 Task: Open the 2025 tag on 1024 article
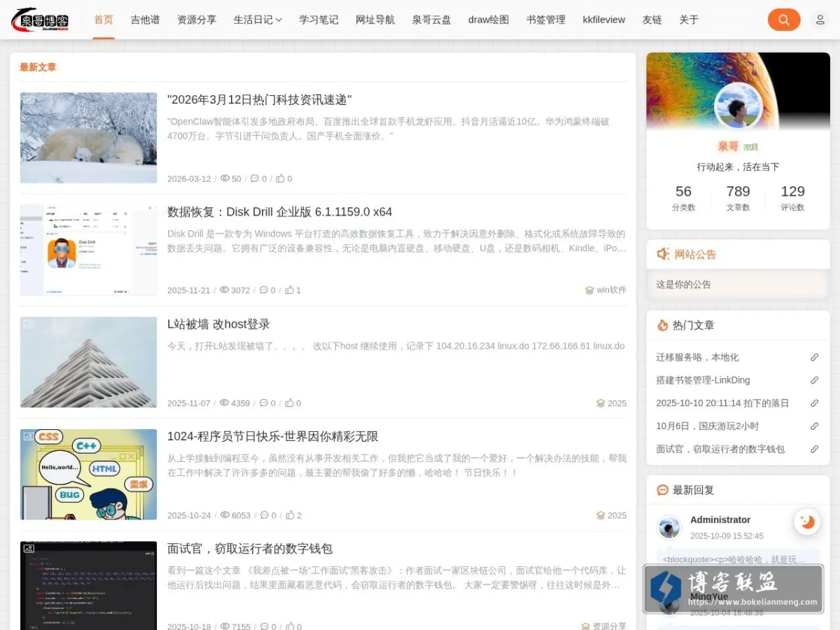(x=611, y=515)
